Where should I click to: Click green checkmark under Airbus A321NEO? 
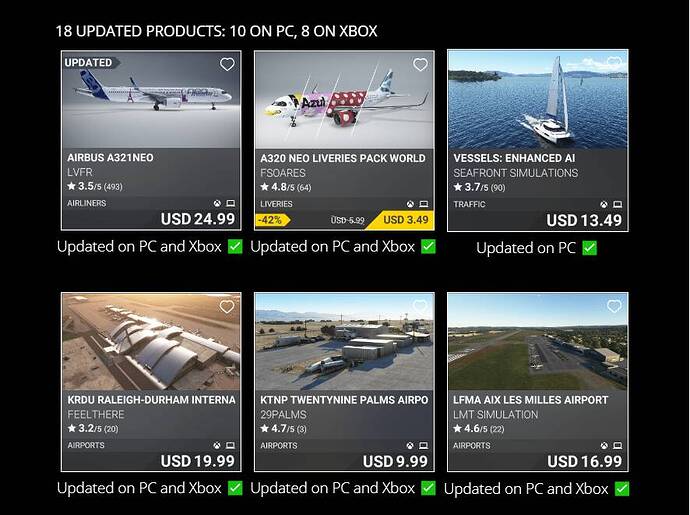coord(235,246)
